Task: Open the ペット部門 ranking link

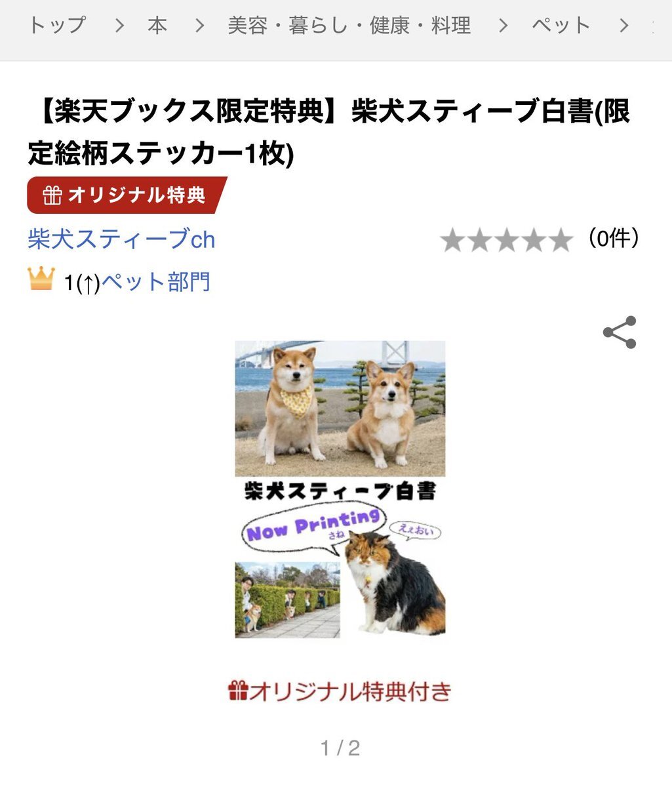Action: pos(155,282)
